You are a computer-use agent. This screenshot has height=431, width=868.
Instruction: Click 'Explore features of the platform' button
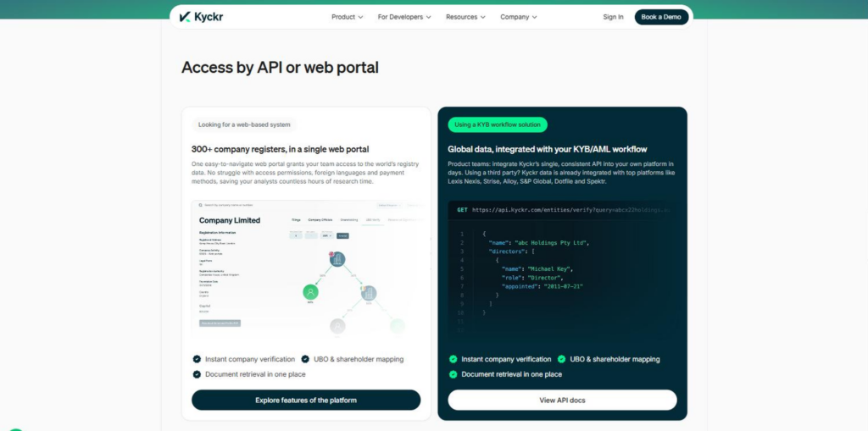[305, 400]
